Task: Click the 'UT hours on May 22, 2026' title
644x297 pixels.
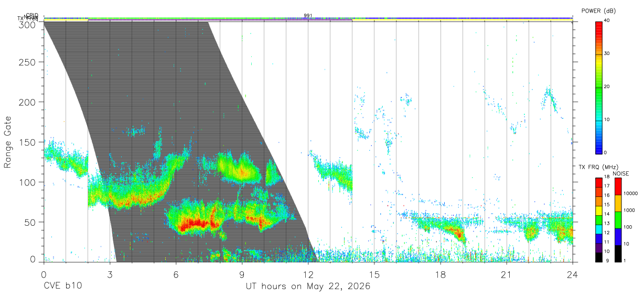Action: (308, 287)
